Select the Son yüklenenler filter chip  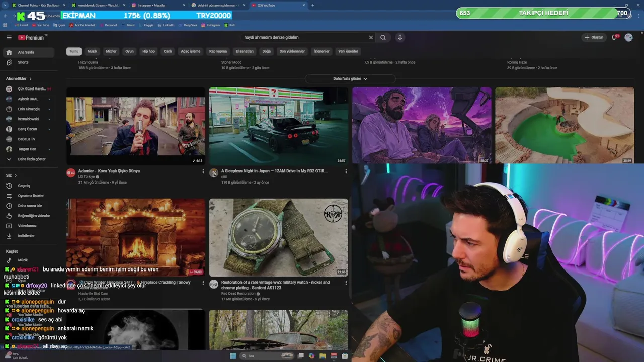[292, 51]
